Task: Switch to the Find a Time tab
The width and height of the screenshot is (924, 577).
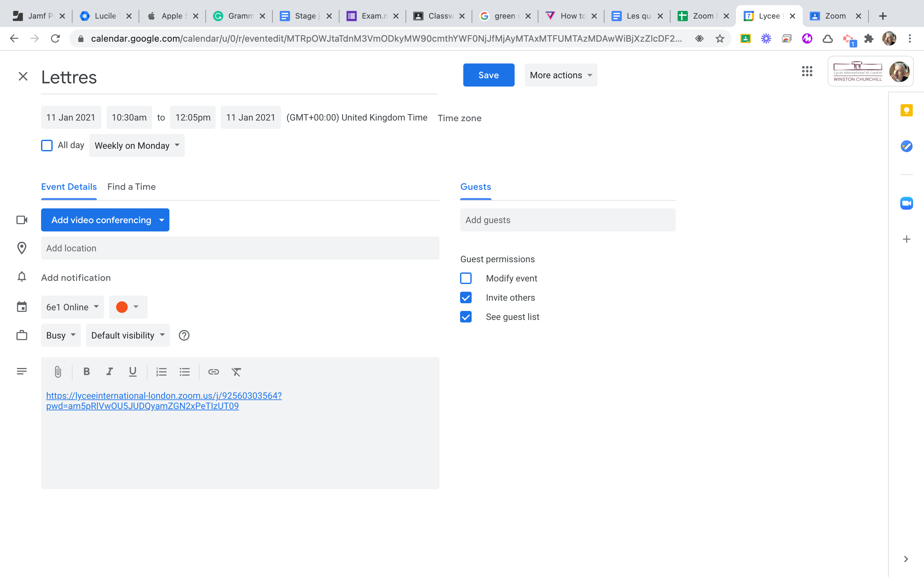Action: (x=131, y=187)
